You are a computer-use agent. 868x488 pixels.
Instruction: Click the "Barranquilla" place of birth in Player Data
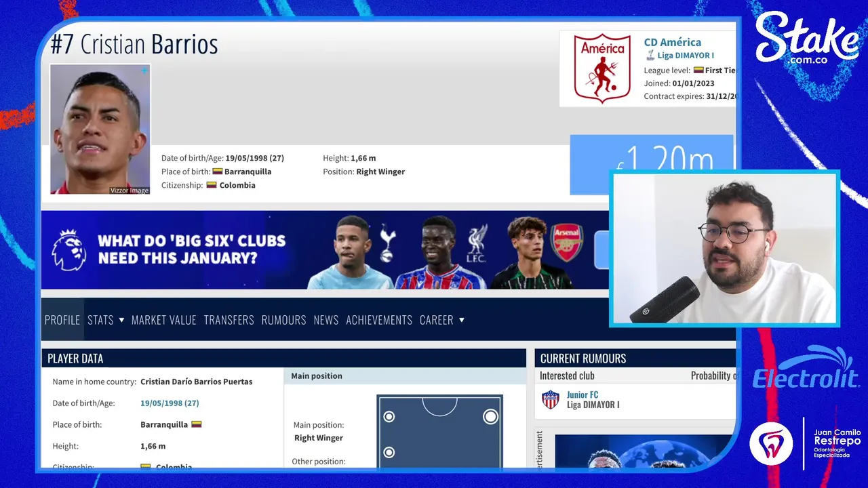tap(164, 424)
